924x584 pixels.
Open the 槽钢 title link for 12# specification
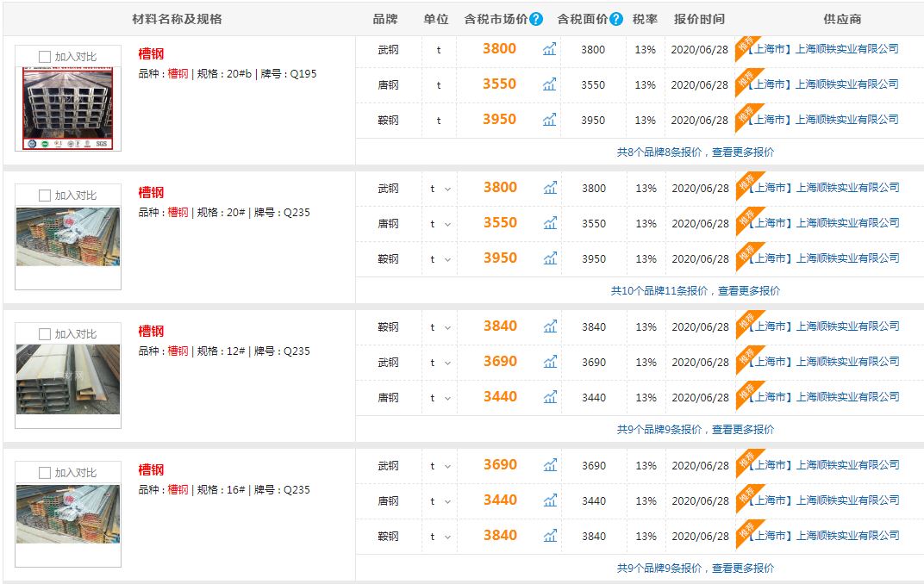tap(151, 331)
